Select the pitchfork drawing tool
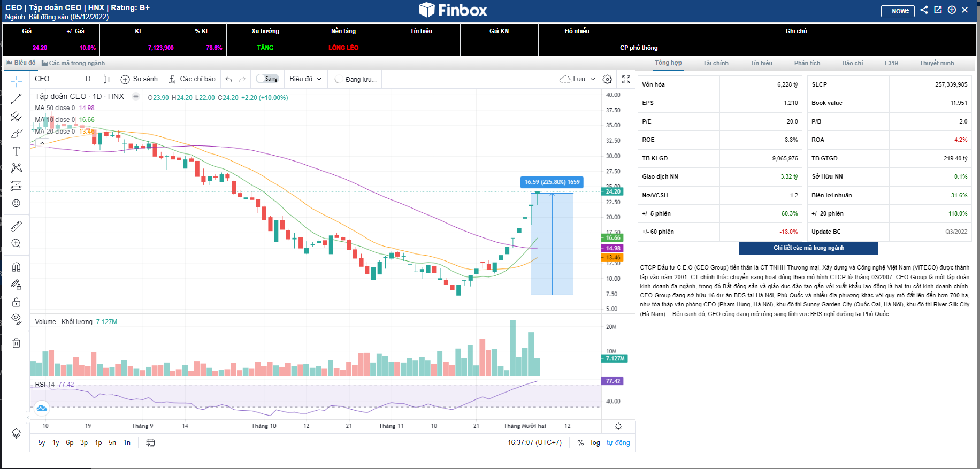Viewport: 980px width, 469px height. tap(17, 117)
